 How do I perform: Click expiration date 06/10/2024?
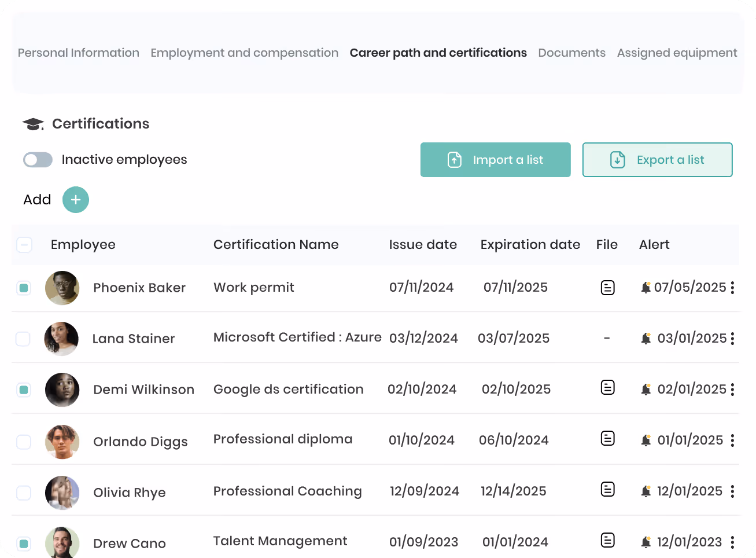(x=514, y=440)
